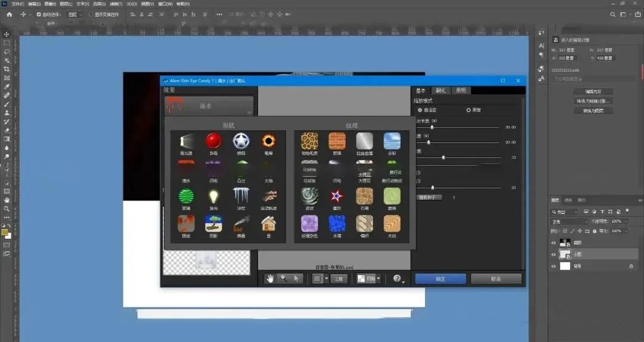Choose the green striped ball Glass effect
The height and width of the screenshot is (342, 644).
pos(186,196)
